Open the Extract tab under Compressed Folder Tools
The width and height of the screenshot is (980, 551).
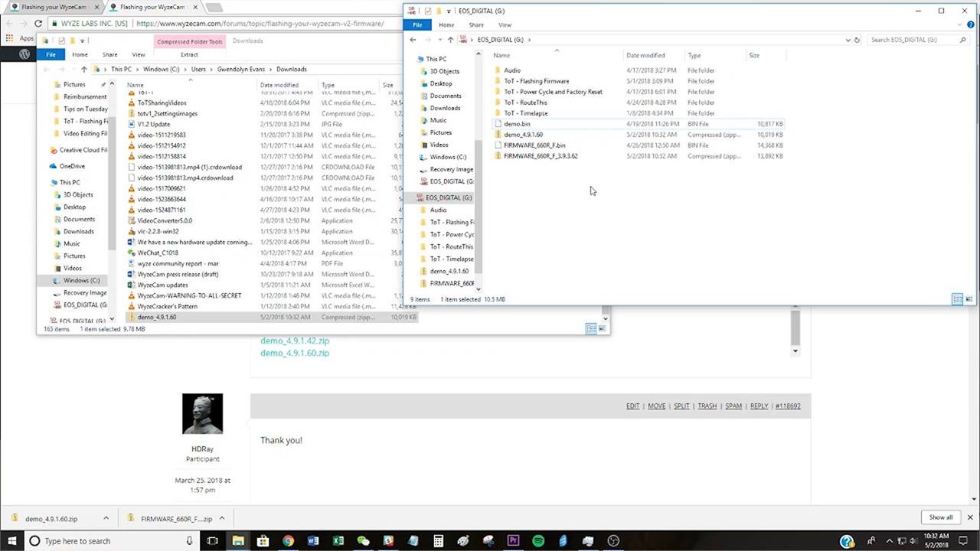pos(189,55)
